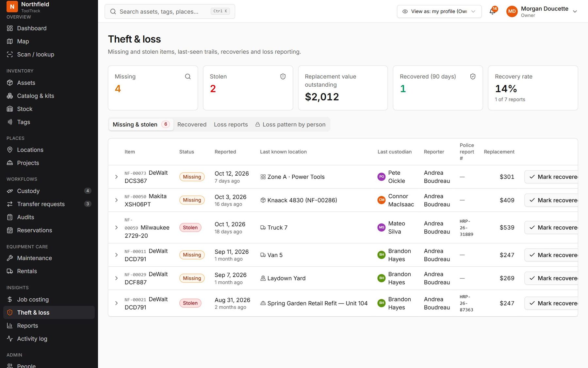
Task: Click the Missing status badge for Van 5
Action: tap(192, 255)
